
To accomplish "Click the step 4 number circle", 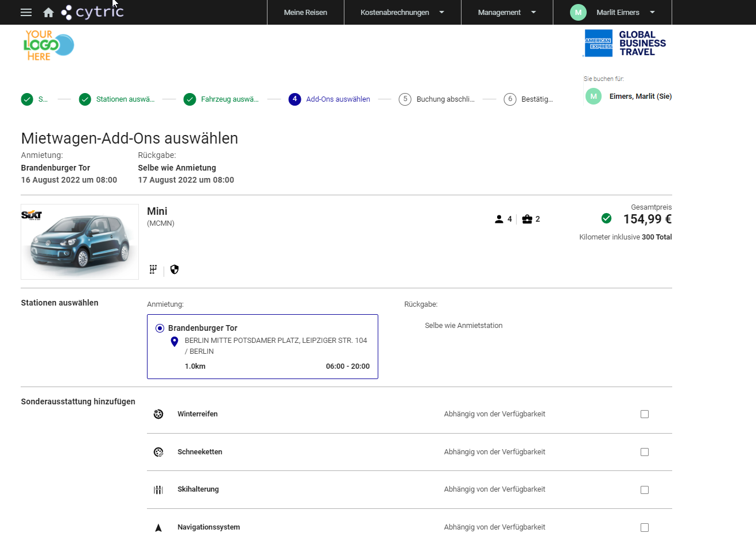I will click(x=295, y=99).
